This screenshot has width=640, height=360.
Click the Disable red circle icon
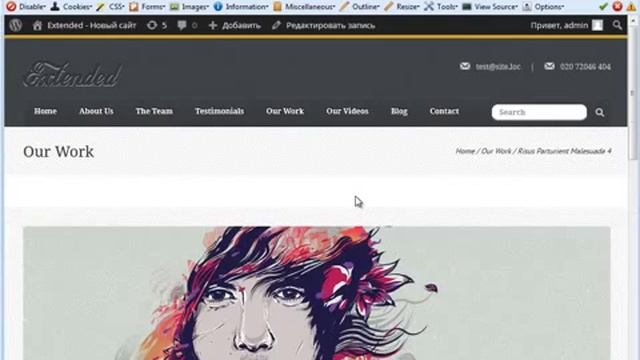[11, 7]
